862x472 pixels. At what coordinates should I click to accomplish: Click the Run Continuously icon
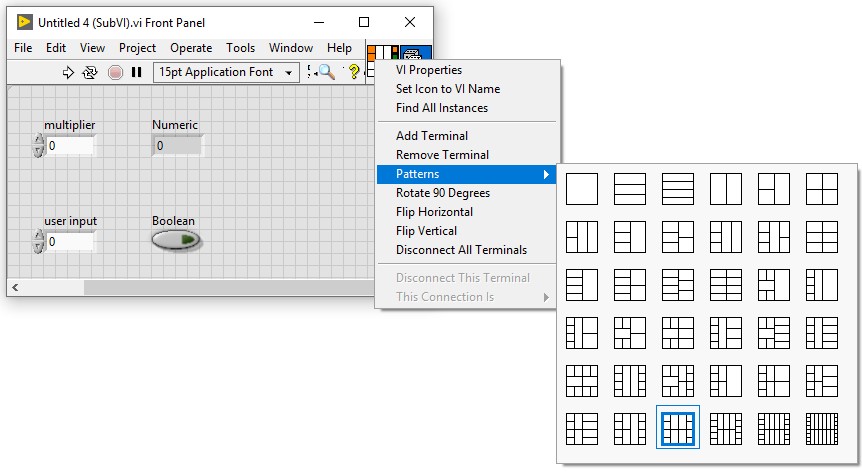90,73
